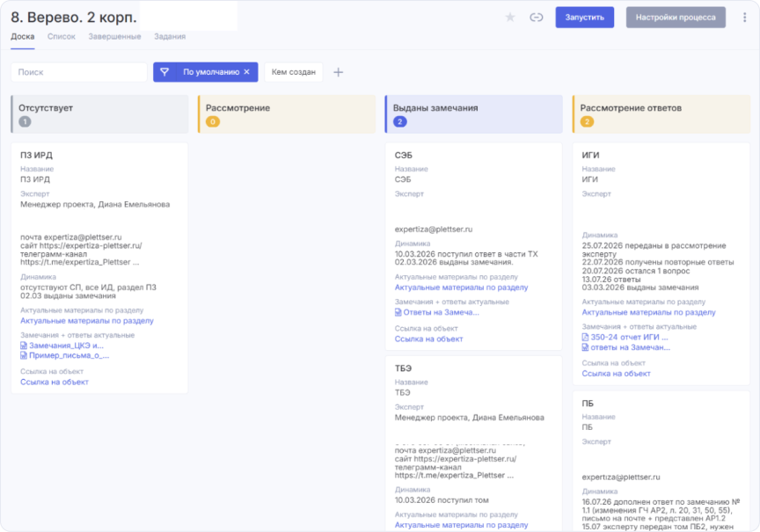This screenshot has width=760, height=532.
Task: Open file icon of 'ответы на Замечан...'
Action: pyautogui.click(x=585, y=347)
